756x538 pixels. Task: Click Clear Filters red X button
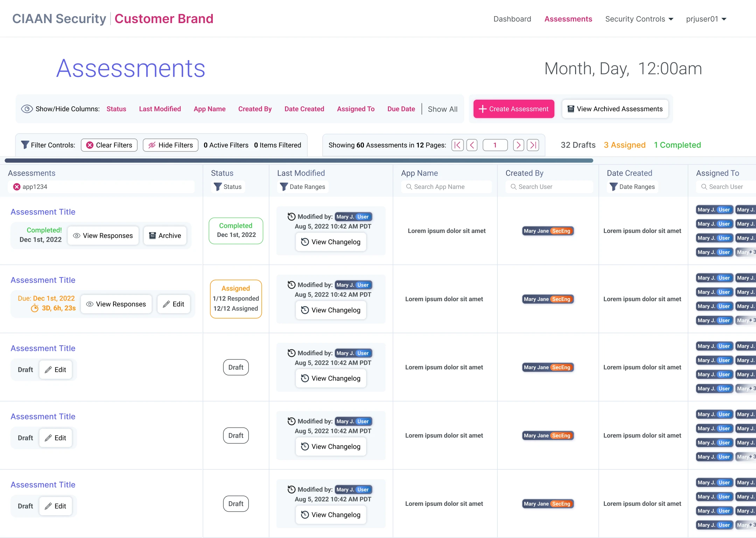coord(109,145)
